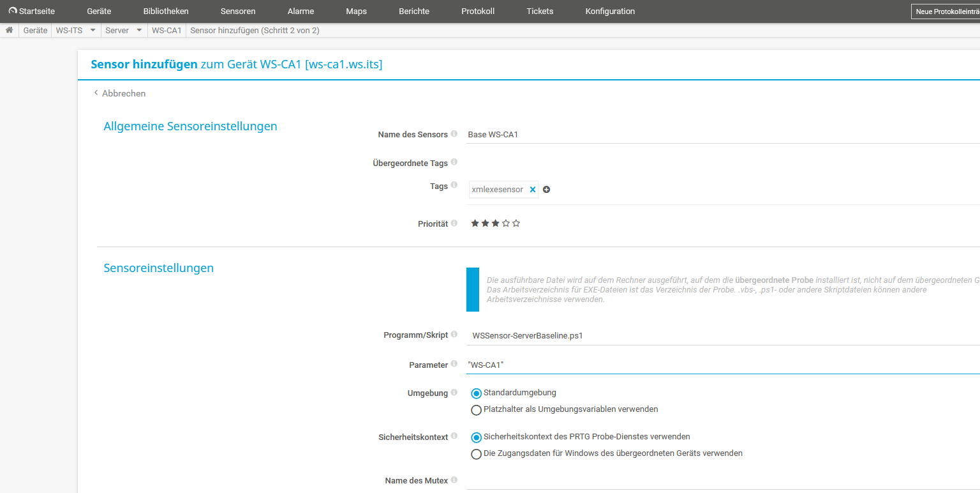The image size is (980, 493).
Task: Open the Alarme menu
Action: tap(301, 11)
